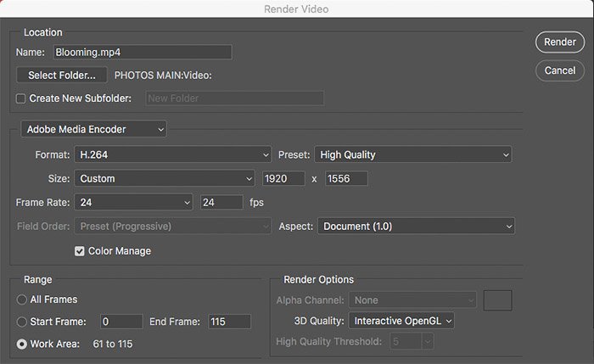The width and height of the screenshot is (594, 364).
Task: Enable Create New Subfolder checkbox
Action: tap(21, 98)
